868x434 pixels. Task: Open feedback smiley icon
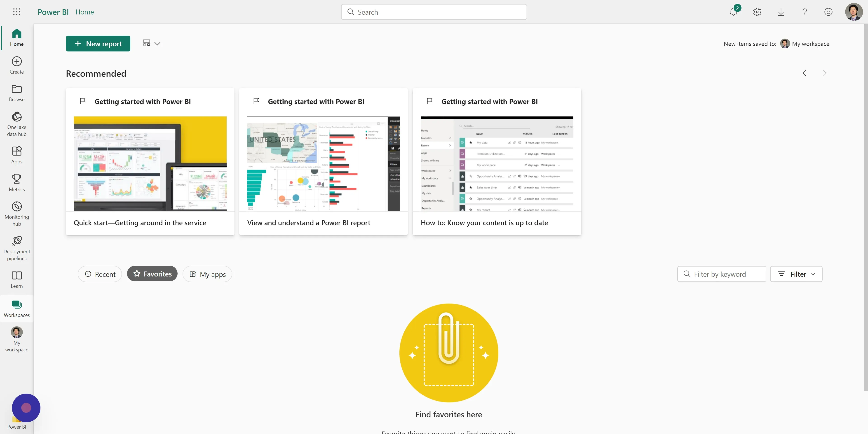(x=828, y=12)
